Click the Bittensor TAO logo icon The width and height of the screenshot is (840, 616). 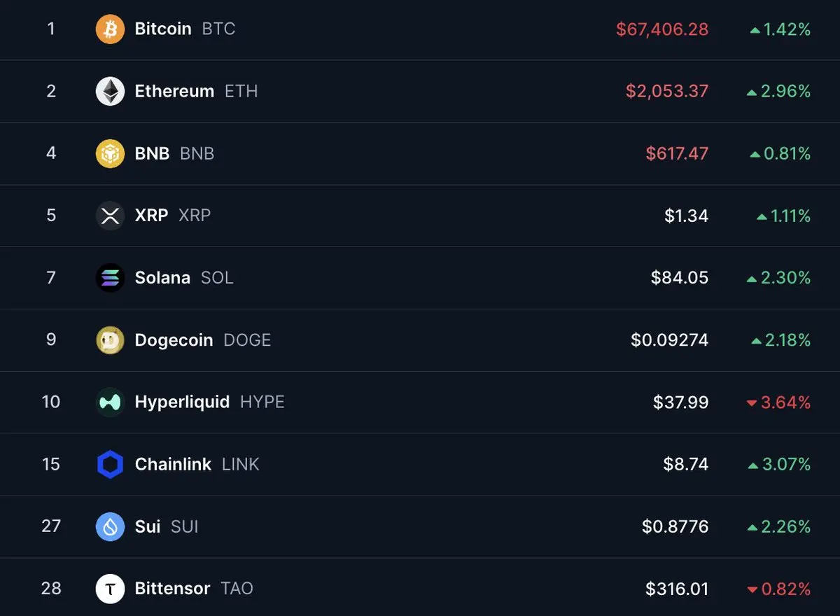coord(110,589)
